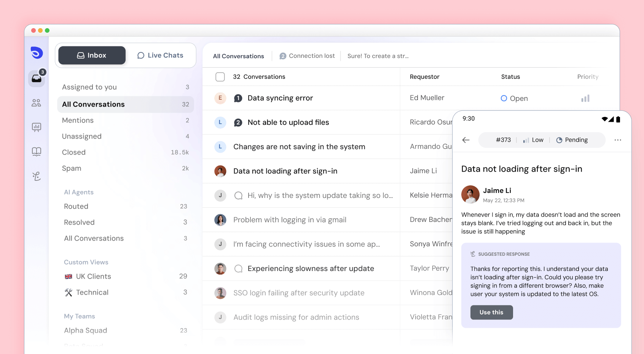Expand the AI Agents section header
The height and width of the screenshot is (354, 644).
click(79, 192)
